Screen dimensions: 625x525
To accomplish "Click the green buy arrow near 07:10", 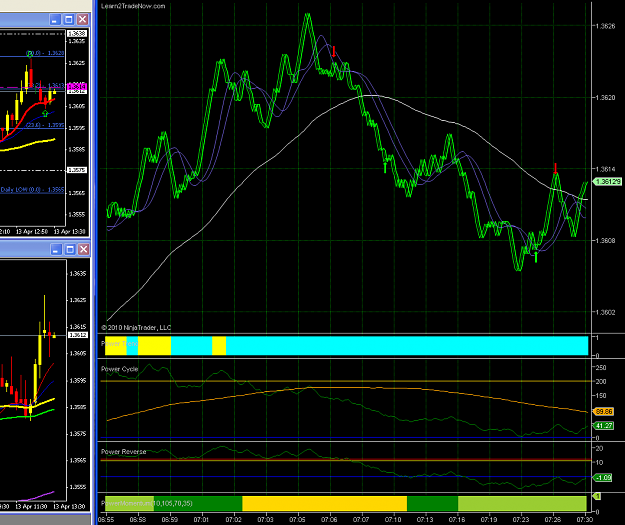I will tap(385, 167).
